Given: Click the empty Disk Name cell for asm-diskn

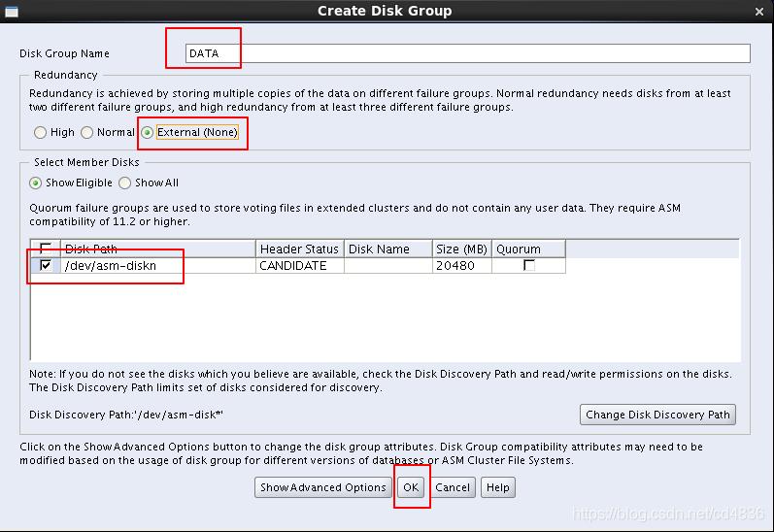Looking at the screenshot, I should [388, 265].
